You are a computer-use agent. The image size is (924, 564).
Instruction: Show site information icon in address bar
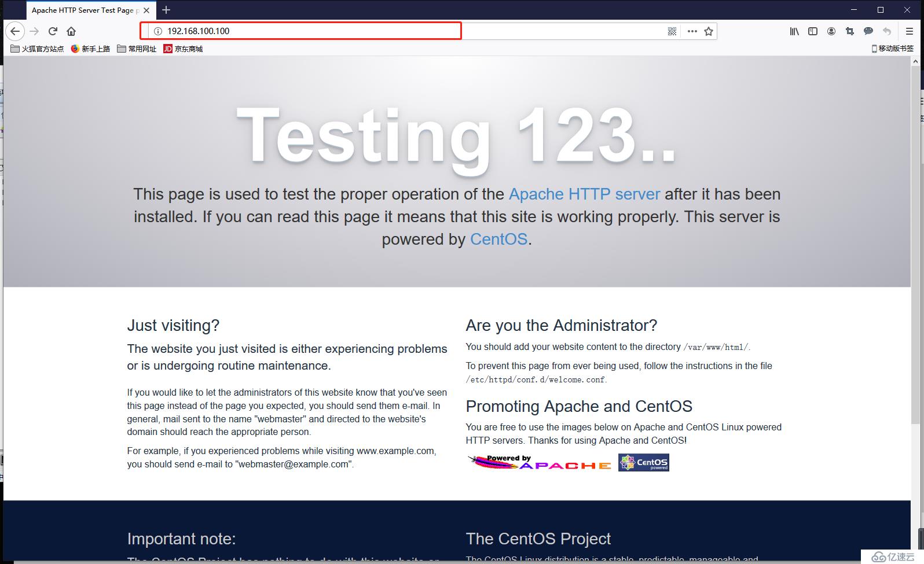[157, 31]
